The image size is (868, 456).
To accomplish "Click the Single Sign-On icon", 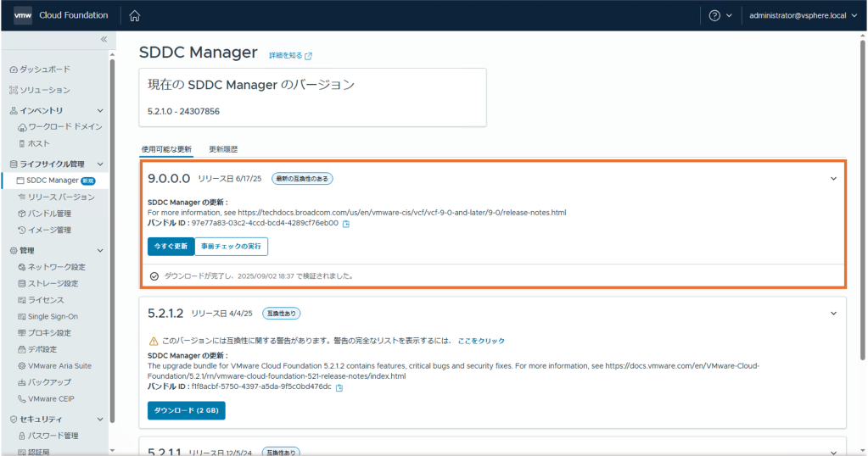I will (21, 317).
